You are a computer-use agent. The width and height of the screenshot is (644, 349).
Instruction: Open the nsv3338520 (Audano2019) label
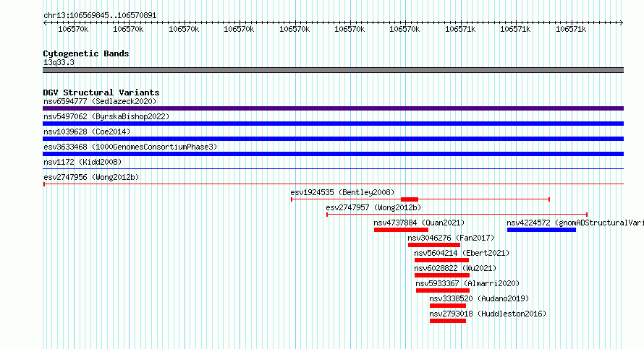(479, 298)
